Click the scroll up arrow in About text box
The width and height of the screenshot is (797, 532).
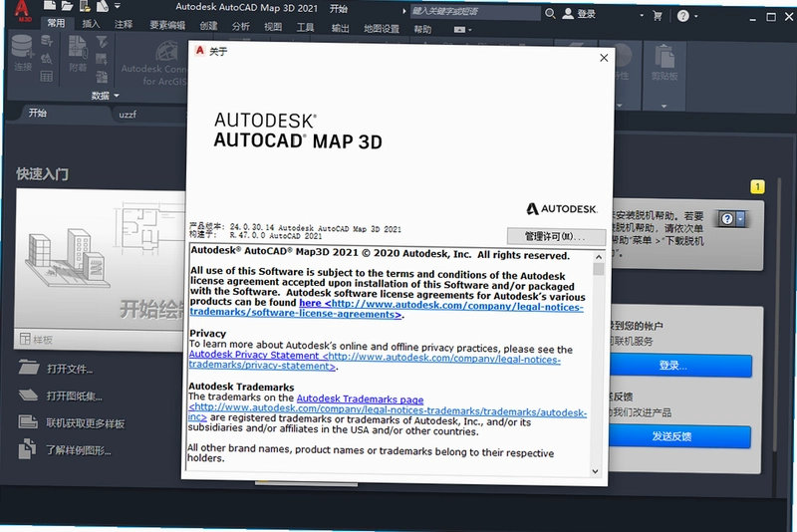(599, 257)
